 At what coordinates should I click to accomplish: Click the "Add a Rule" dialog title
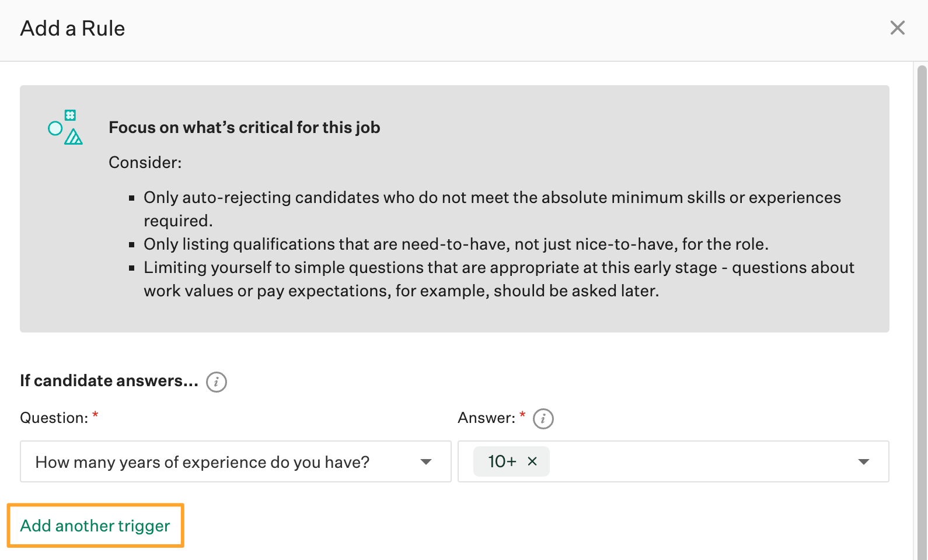coord(72,28)
